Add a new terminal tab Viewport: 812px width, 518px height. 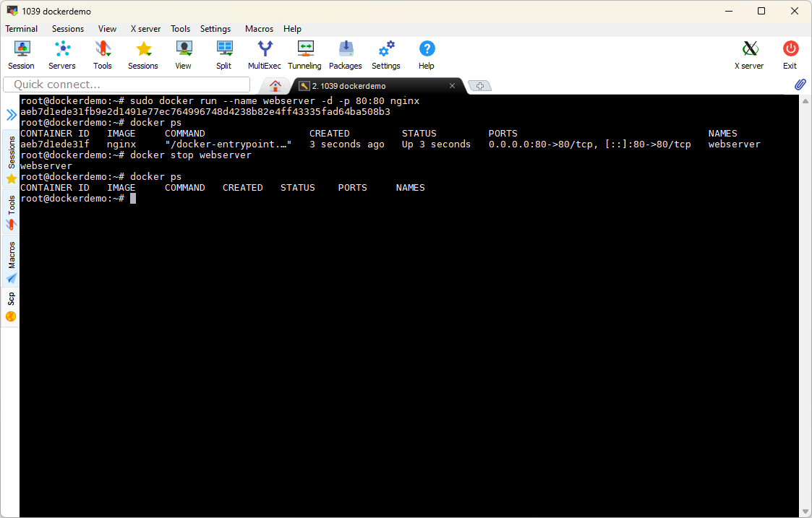[x=480, y=86]
